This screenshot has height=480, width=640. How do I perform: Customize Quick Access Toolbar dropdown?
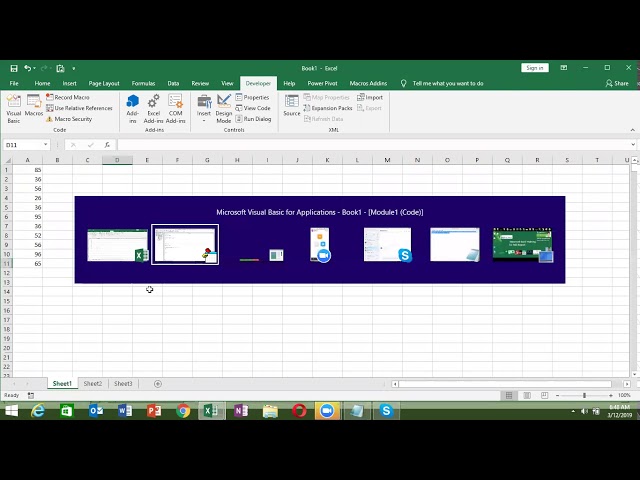(x=73, y=69)
